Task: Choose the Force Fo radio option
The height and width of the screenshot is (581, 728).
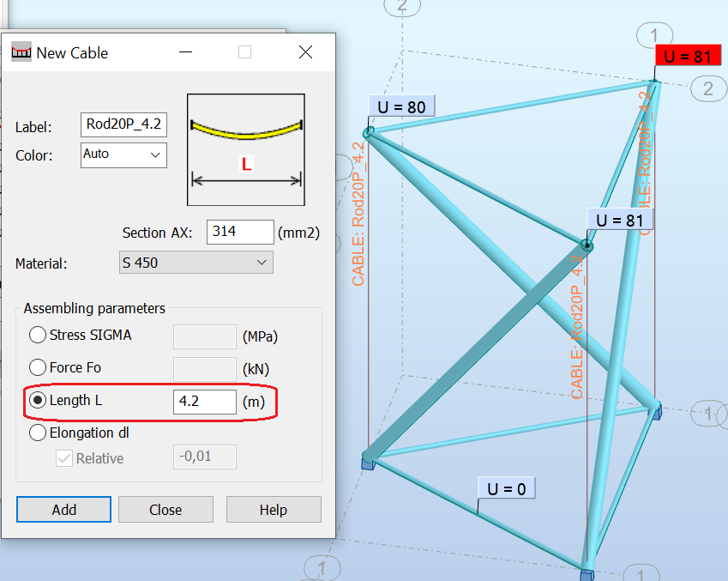Action: pyautogui.click(x=38, y=367)
